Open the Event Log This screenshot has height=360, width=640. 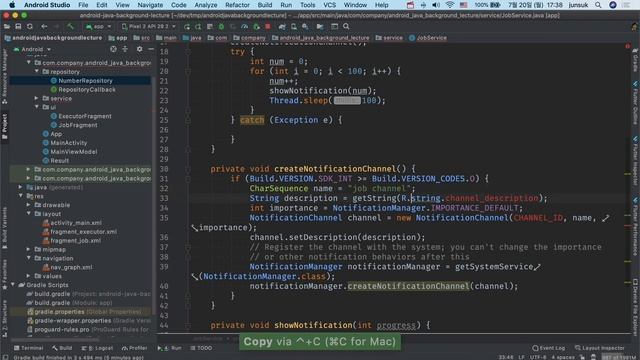tap(549, 348)
